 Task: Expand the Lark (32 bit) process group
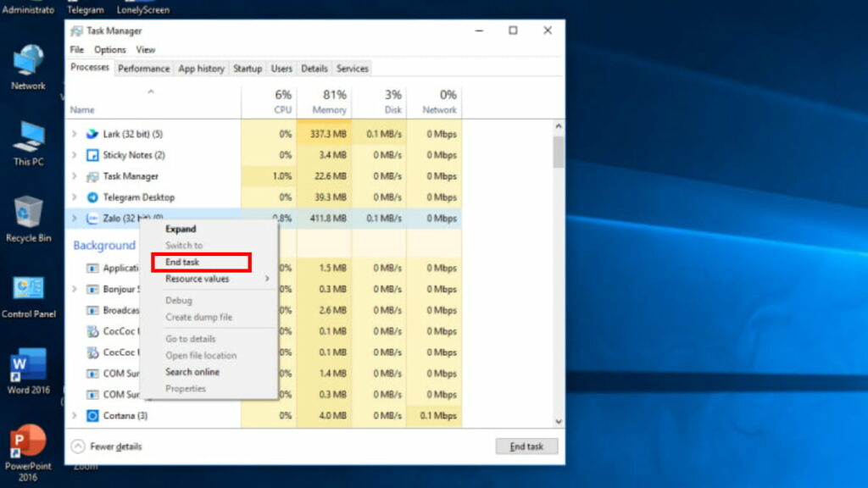tap(75, 133)
